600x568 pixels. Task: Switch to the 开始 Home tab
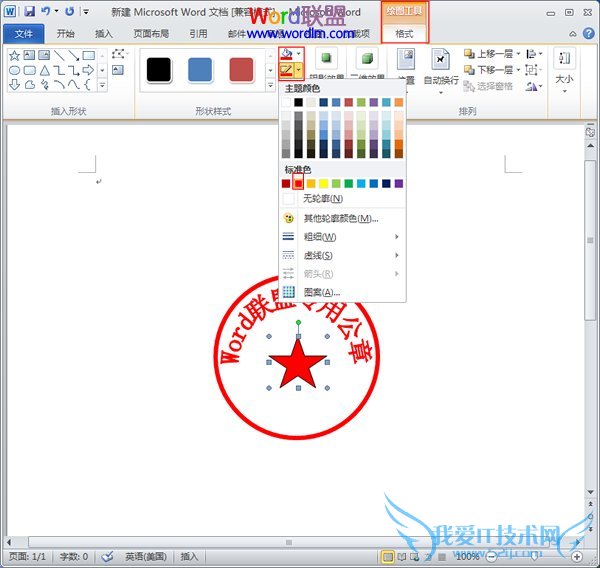click(x=65, y=34)
